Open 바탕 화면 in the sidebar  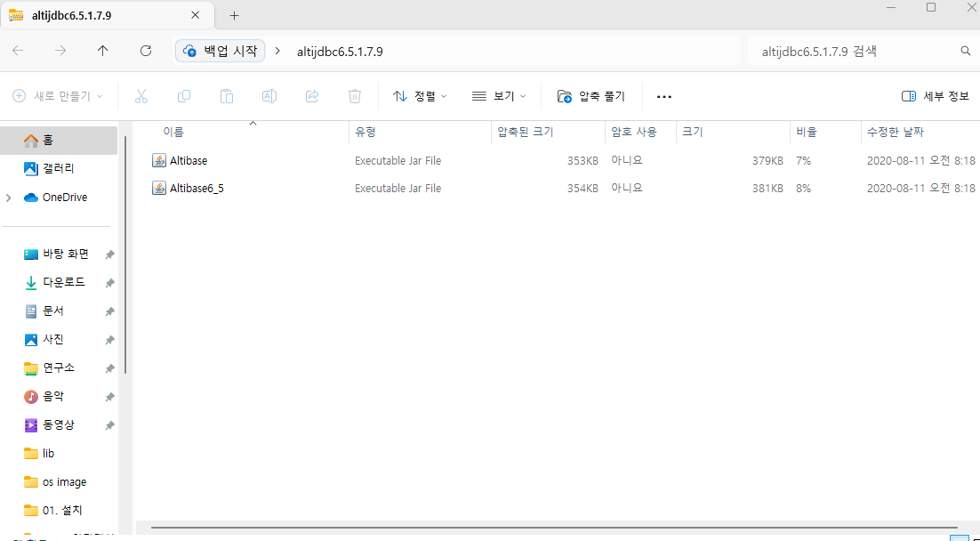(59, 254)
